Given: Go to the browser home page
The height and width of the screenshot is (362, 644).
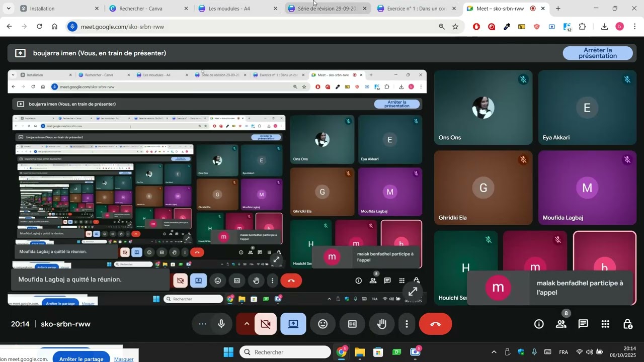Looking at the screenshot, I should point(54,27).
